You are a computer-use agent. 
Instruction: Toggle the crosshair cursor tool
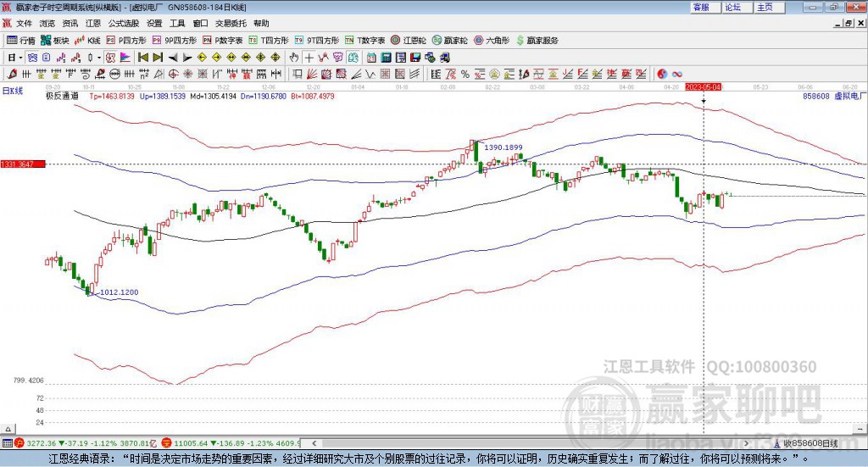click(309, 58)
